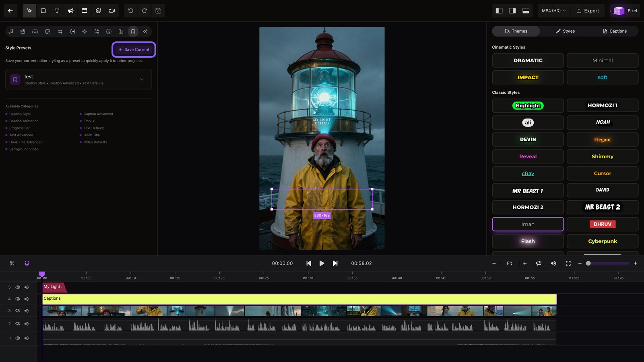644x362 pixels.
Task: Switch to the Captions tab
Action: point(615,31)
